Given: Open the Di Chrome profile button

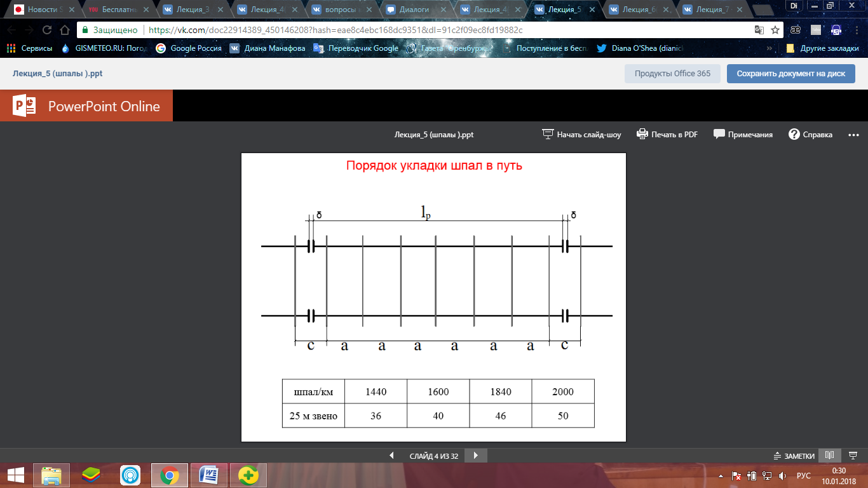Looking at the screenshot, I should (794, 5).
